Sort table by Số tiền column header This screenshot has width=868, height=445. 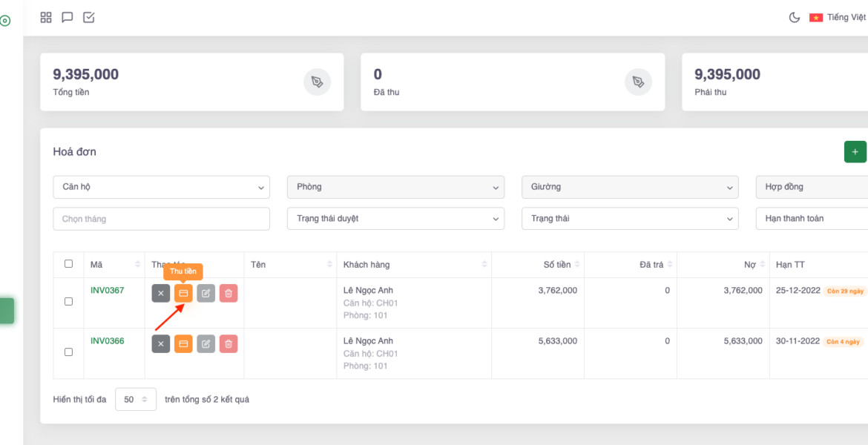point(557,265)
